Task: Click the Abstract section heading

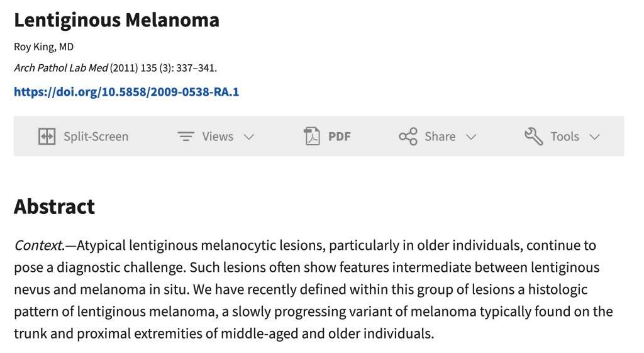Action: (54, 206)
